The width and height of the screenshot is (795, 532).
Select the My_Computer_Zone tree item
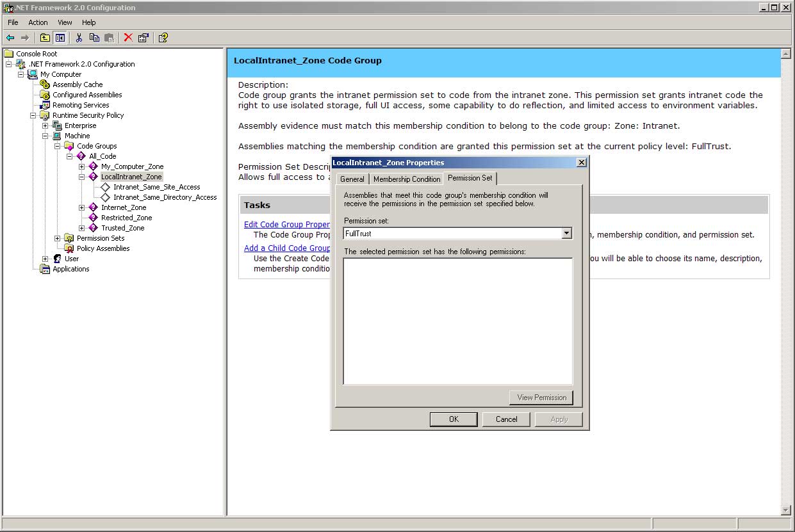(132, 166)
